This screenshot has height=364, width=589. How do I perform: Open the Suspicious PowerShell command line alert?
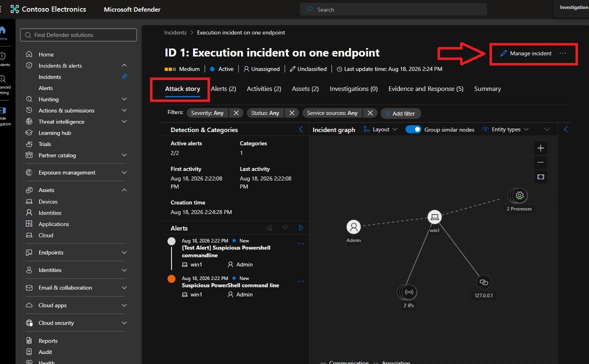coord(230,285)
